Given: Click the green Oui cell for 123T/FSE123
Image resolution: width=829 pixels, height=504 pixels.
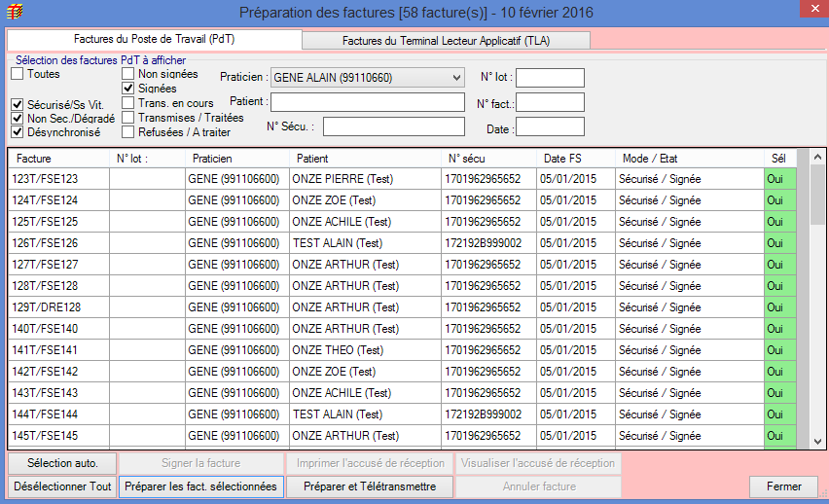Looking at the screenshot, I should [779, 179].
